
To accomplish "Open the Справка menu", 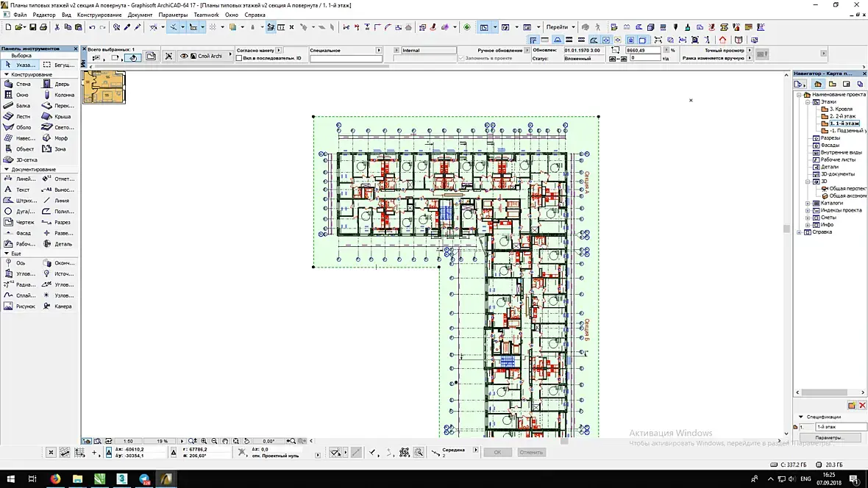I will (255, 15).
